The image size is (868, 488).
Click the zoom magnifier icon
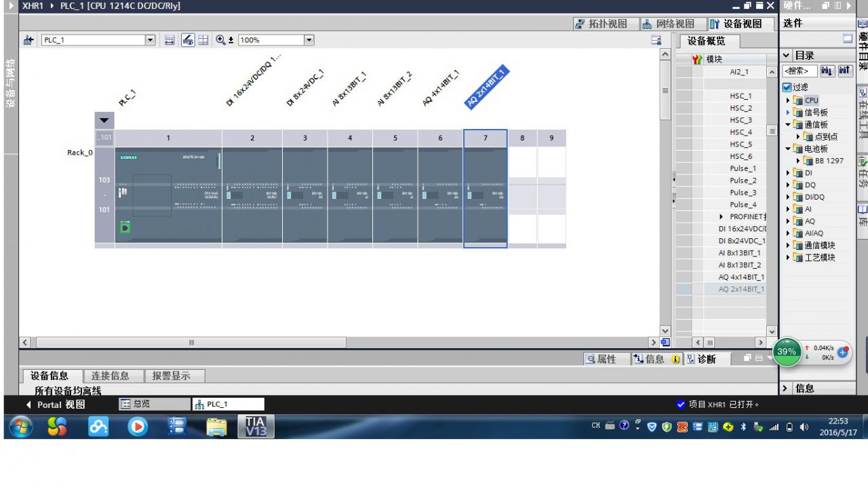pos(221,40)
